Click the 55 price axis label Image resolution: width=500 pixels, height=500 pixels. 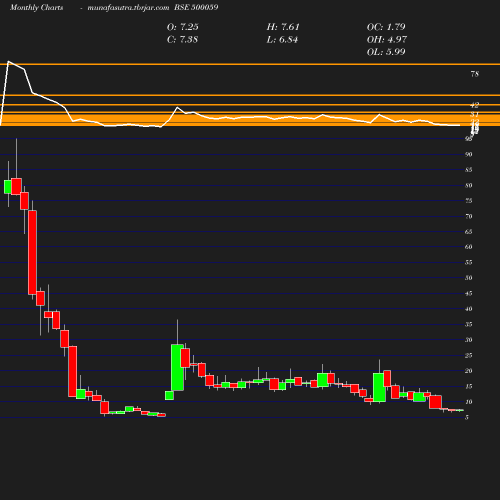(x=469, y=263)
